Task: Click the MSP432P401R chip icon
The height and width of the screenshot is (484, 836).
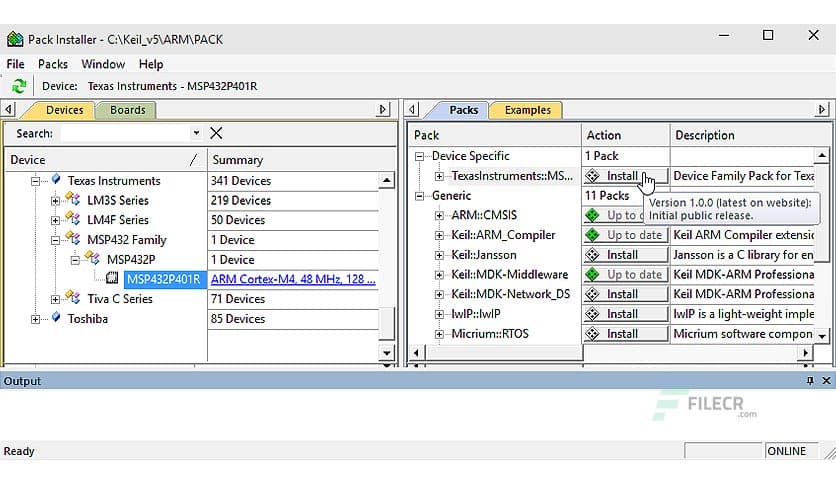Action: click(113, 279)
